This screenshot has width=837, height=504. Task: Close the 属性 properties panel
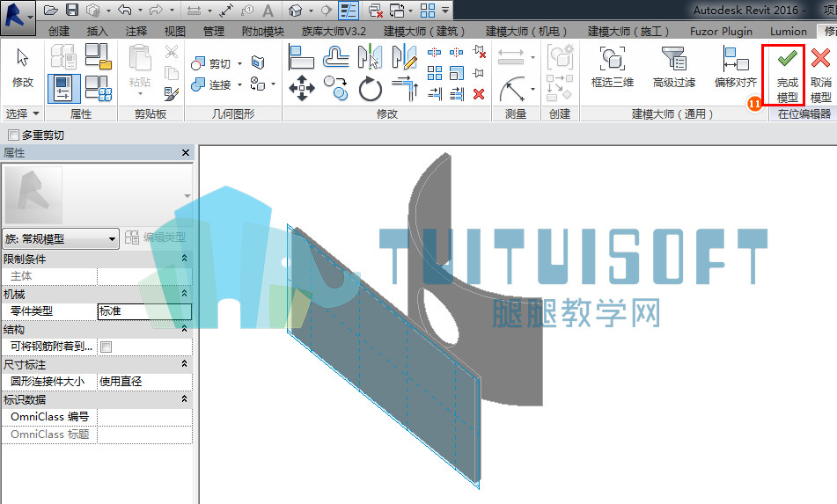coord(185,152)
